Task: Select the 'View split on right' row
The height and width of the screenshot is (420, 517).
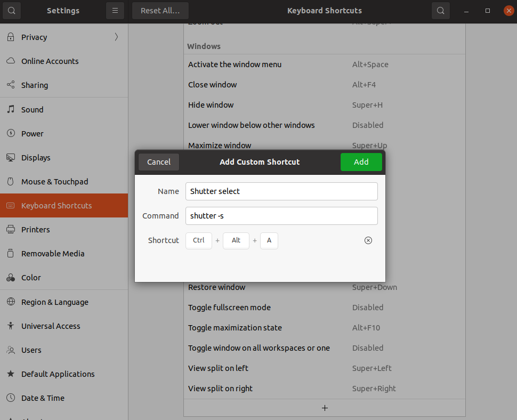Action: click(x=325, y=389)
